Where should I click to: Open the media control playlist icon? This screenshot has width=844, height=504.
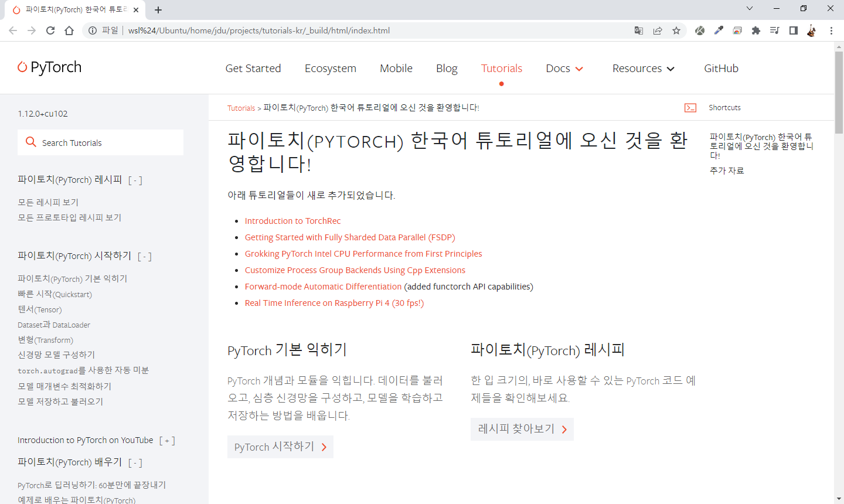775,30
